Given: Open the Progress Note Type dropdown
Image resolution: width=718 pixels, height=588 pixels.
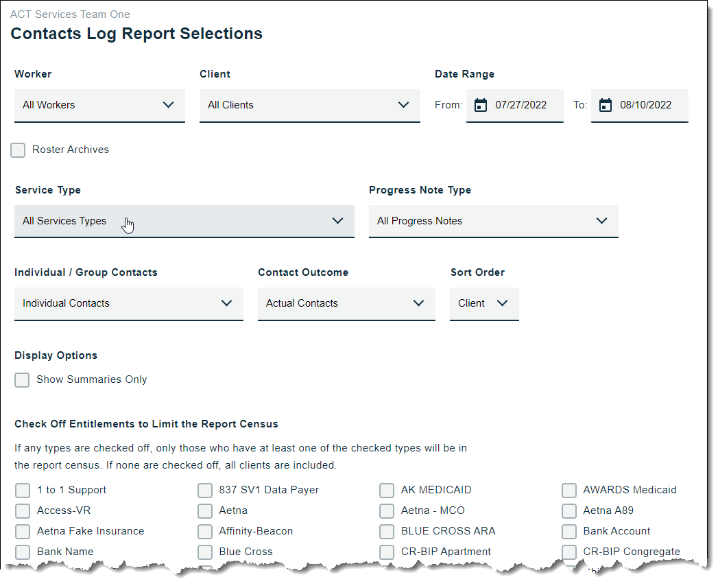Looking at the screenshot, I should pos(493,221).
